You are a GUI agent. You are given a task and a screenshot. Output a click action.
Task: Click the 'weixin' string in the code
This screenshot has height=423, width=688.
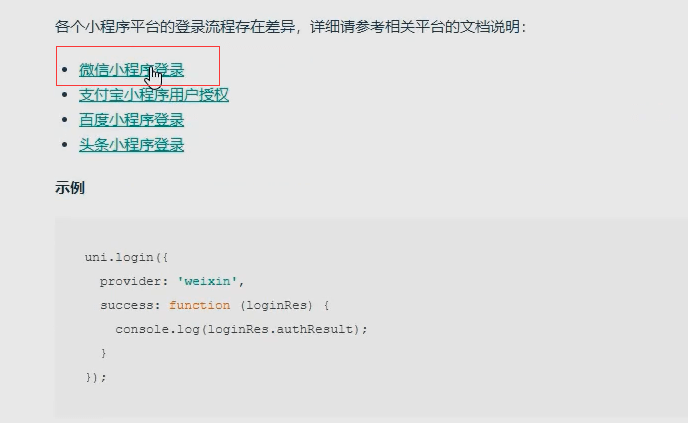[x=207, y=281]
